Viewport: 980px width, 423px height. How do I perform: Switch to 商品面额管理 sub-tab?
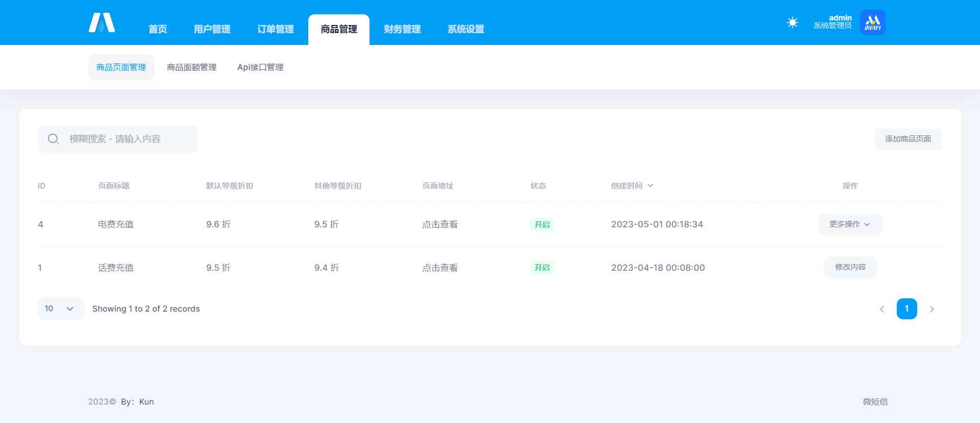(x=191, y=67)
